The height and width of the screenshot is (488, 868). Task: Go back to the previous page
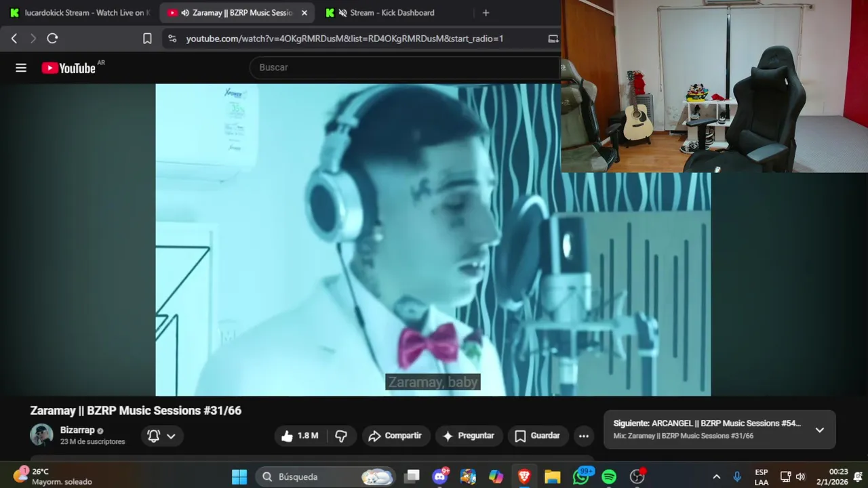pyautogui.click(x=14, y=39)
